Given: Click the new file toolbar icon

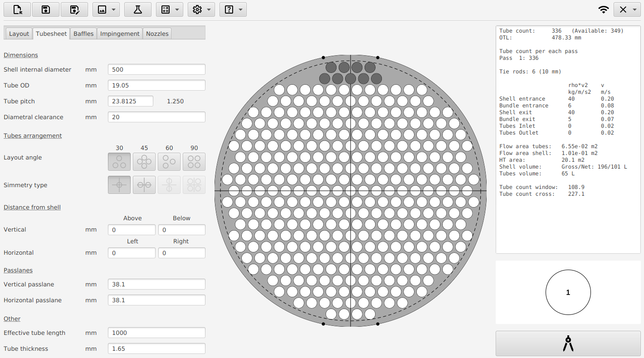Looking at the screenshot, I should [17, 10].
